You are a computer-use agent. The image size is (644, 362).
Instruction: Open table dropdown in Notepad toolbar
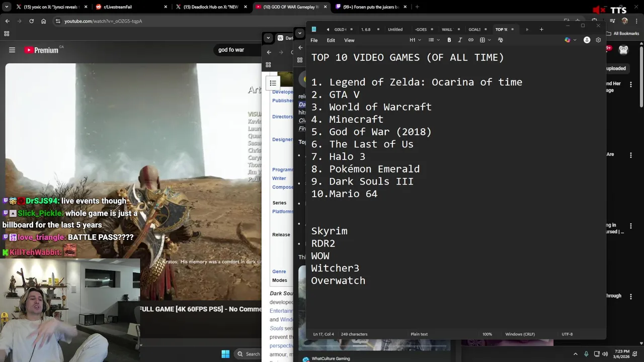click(x=485, y=40)
